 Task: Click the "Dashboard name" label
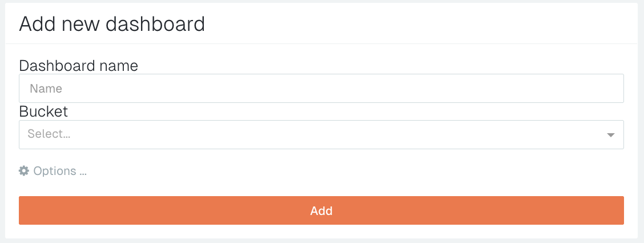click(78, 66)
